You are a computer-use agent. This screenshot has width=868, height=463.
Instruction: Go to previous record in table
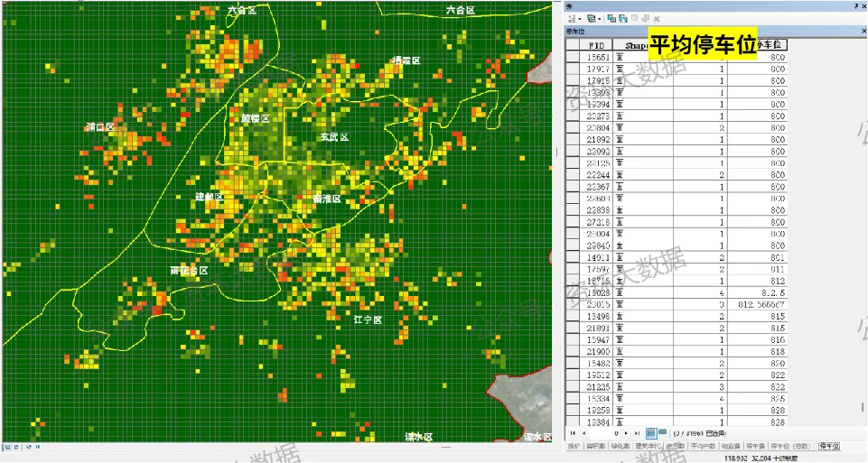coord(583,433)
